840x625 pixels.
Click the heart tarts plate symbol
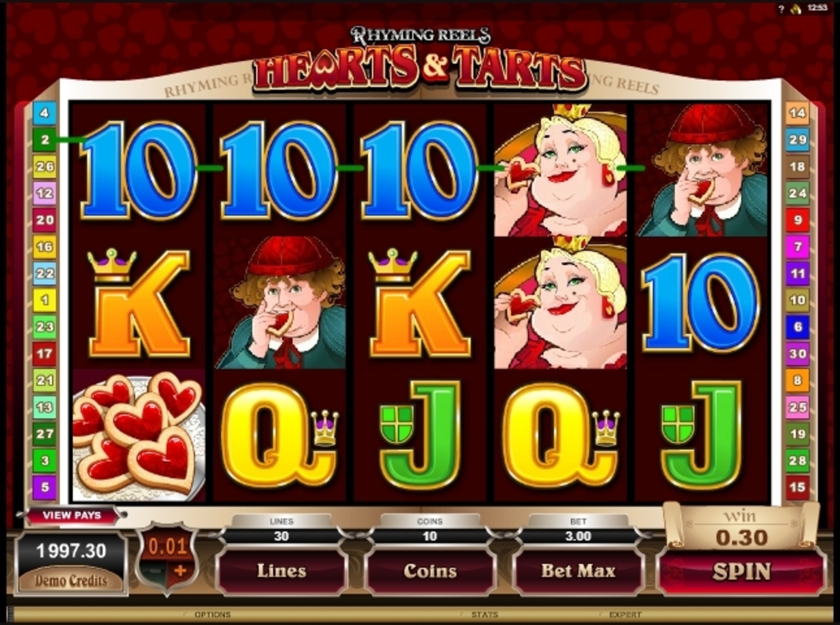point(138,436)
